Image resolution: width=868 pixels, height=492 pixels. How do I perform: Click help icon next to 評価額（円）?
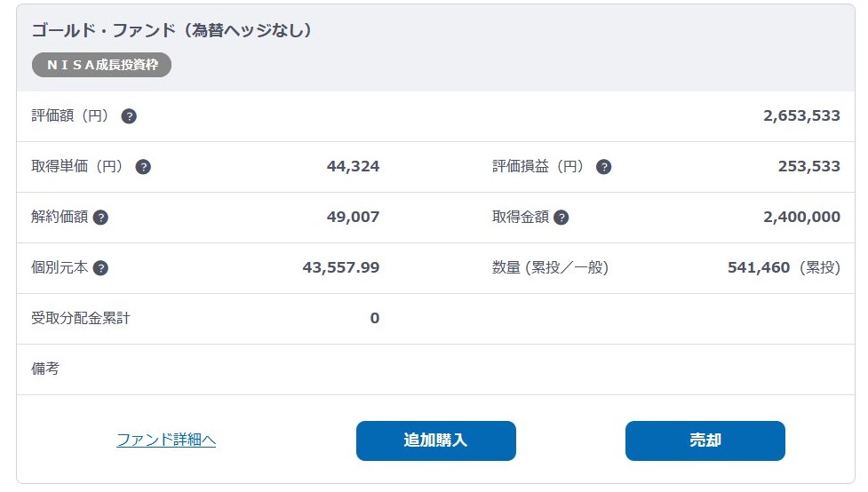pos(129,116)
